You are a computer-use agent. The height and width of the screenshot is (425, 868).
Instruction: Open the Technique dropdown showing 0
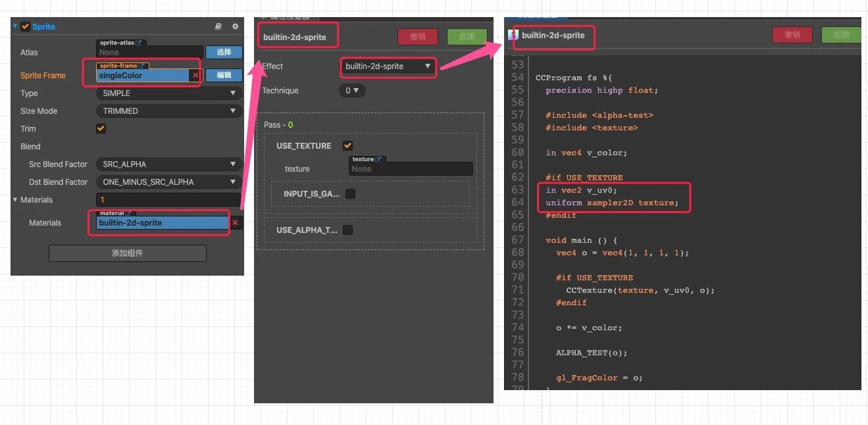click(352, 91)
